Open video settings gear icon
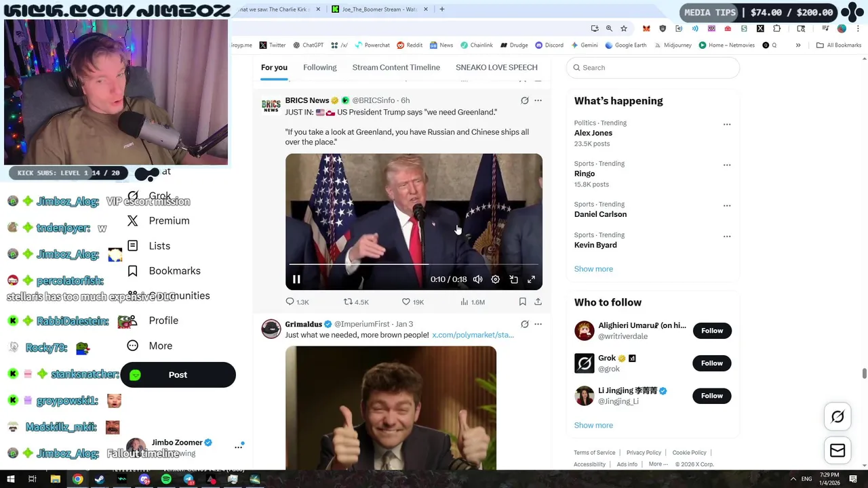This screenshot has height=488, width=868. pos(496,279)
